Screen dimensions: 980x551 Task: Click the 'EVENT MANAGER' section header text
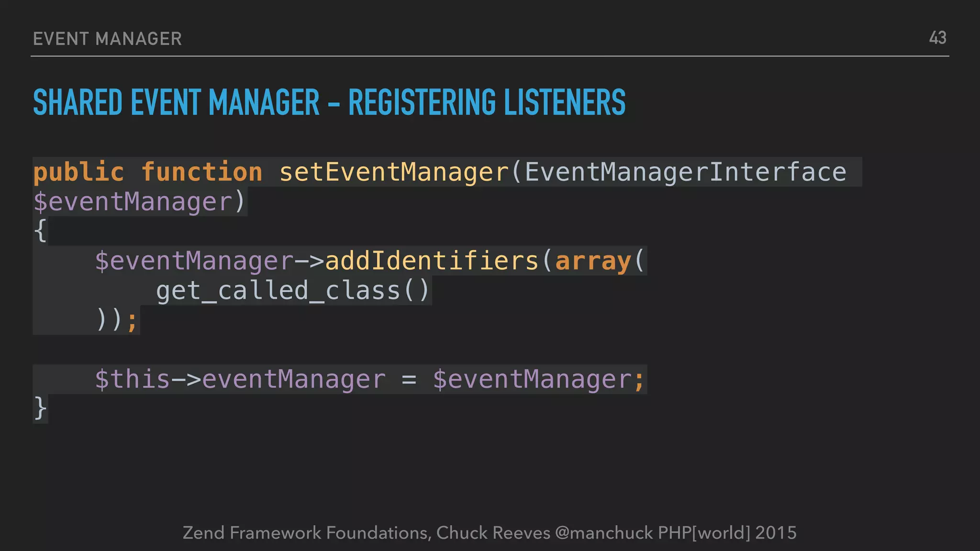click(x=107, y=39)
